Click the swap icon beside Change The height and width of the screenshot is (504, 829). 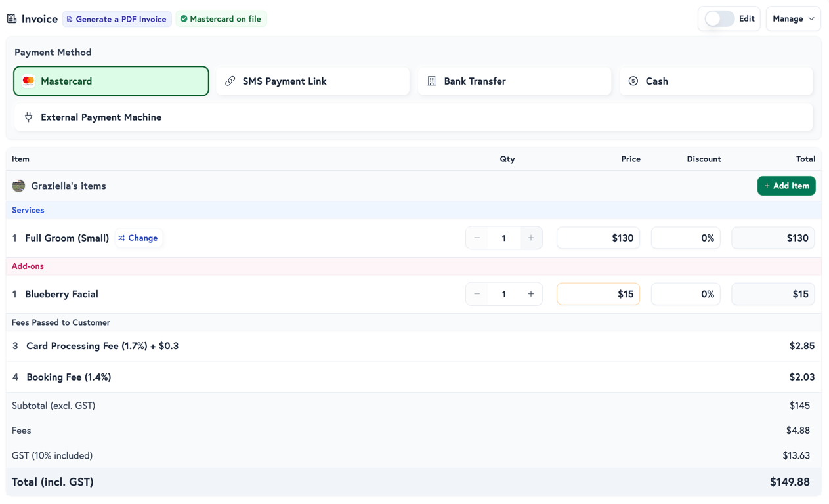(x=120, y=238)
